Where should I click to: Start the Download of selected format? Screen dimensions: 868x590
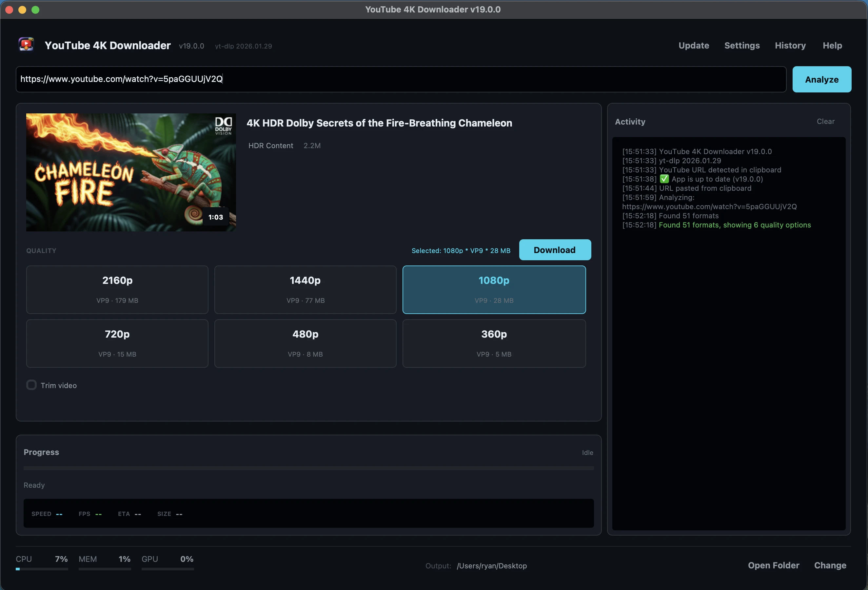click(x=555, y=250)
